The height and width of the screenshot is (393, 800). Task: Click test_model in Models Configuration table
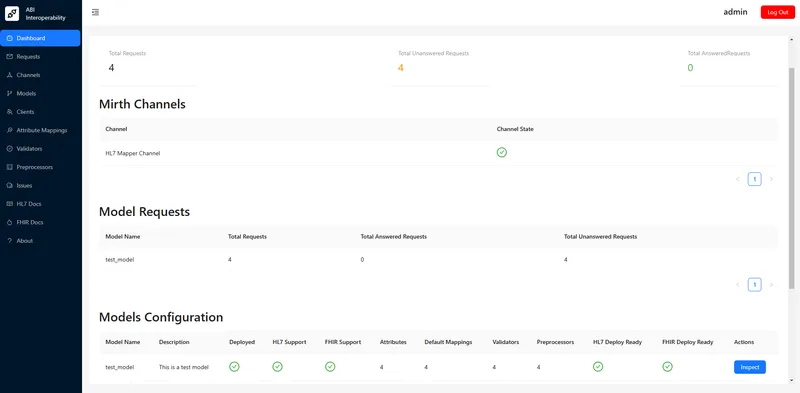(120, 367)
